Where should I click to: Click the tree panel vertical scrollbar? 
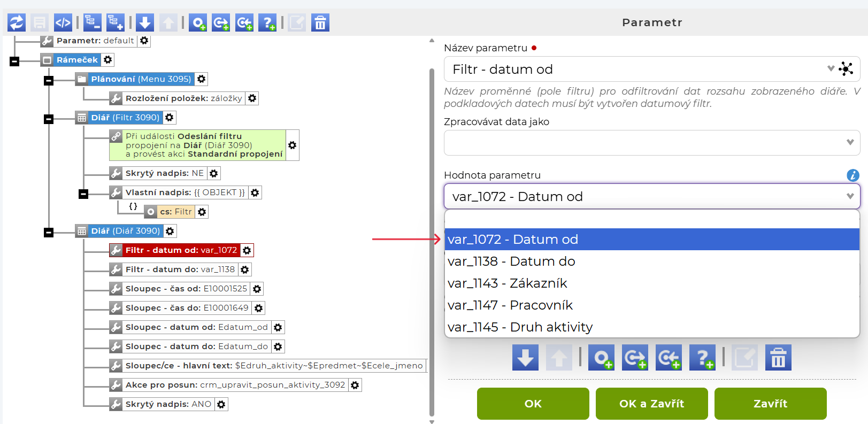432,241
